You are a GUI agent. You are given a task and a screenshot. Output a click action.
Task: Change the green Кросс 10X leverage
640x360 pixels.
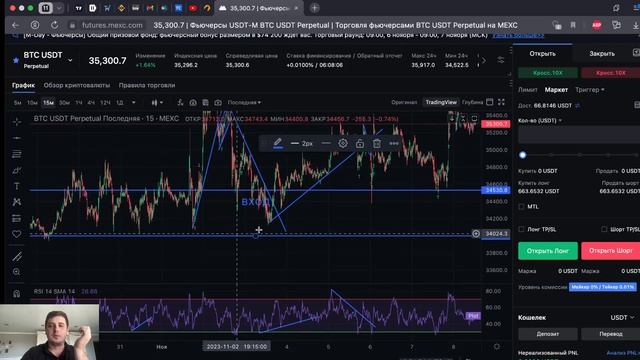(x=548, y=73)
